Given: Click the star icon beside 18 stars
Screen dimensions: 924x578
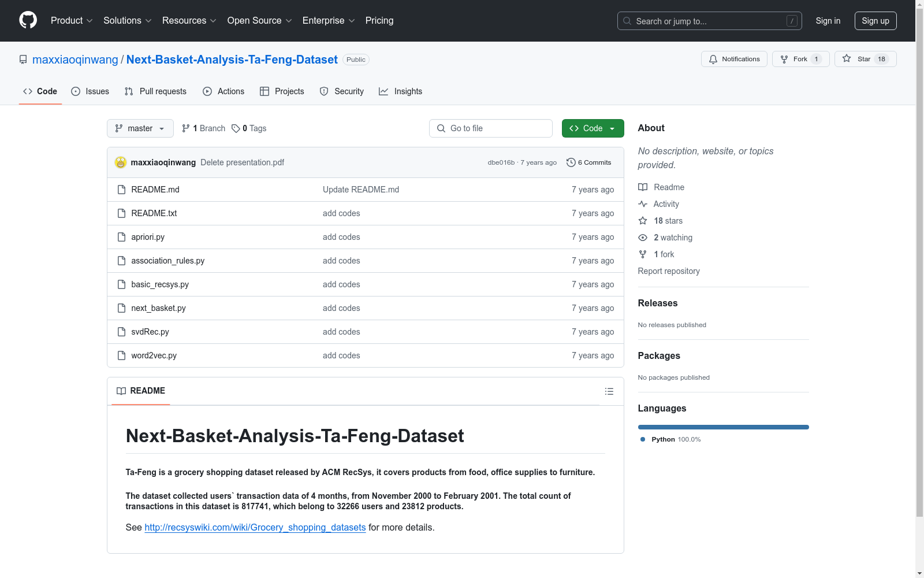Looking at the screenshot, I should 643,221.
